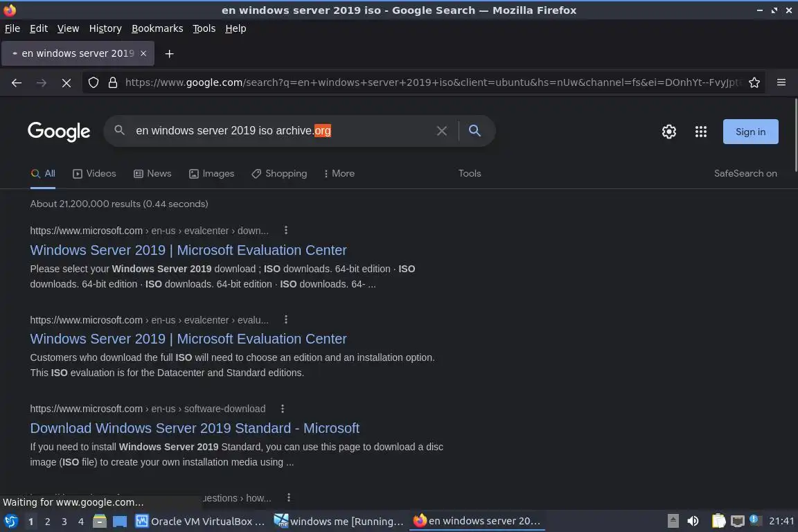Select the All search tab
The image size is (798, 532).
click(43, 174)
